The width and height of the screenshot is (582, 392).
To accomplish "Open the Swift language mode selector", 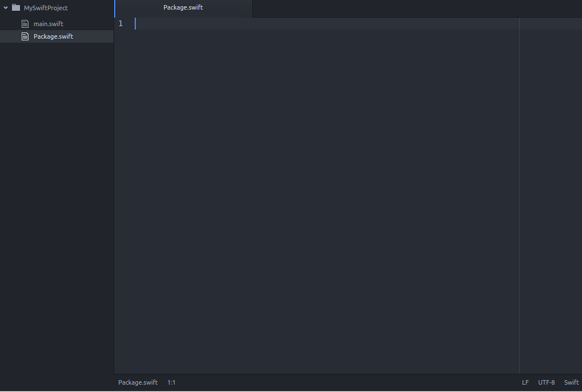I will [571, 382].
